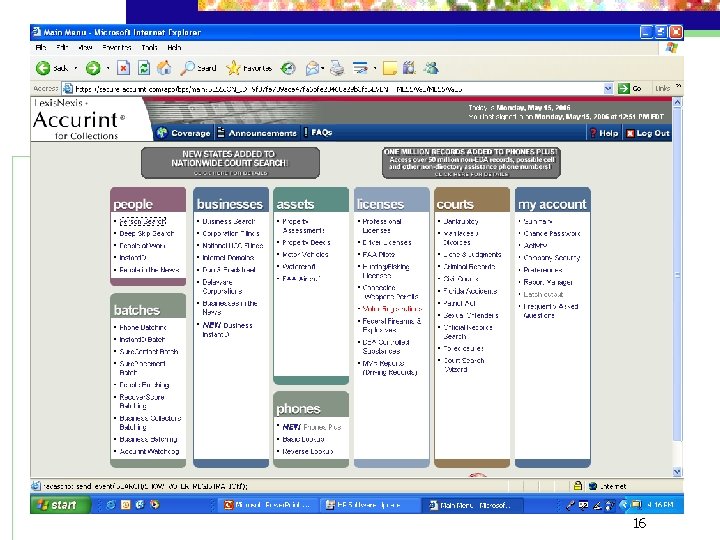
Task: Click the red Help question icon
Action: click(593, 133)
